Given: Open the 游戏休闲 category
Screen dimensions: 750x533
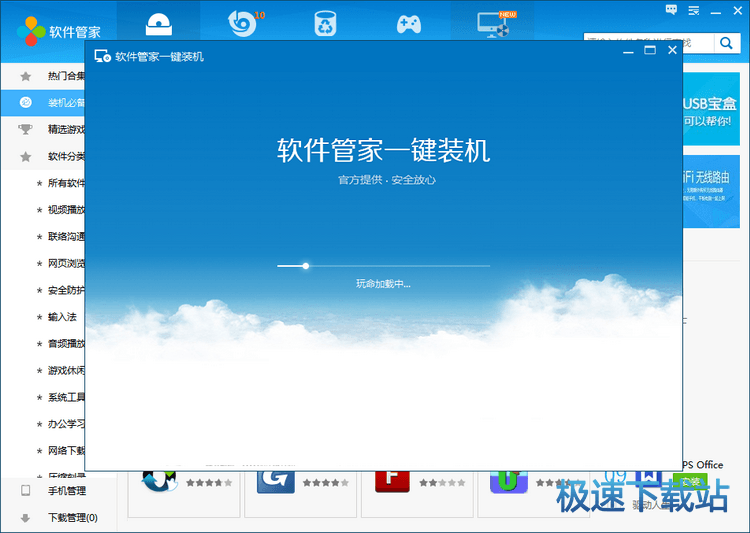Looking at the screenshot, I should (x=66, y=370).
